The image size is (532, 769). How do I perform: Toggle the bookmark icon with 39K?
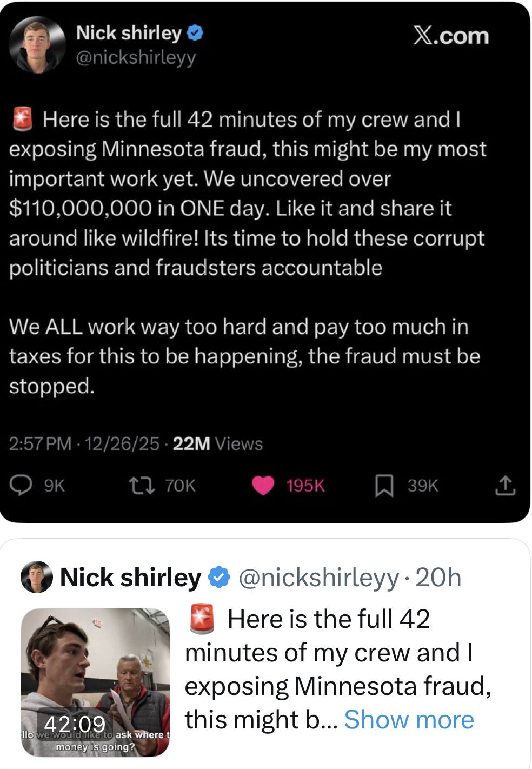coord(384,485)
